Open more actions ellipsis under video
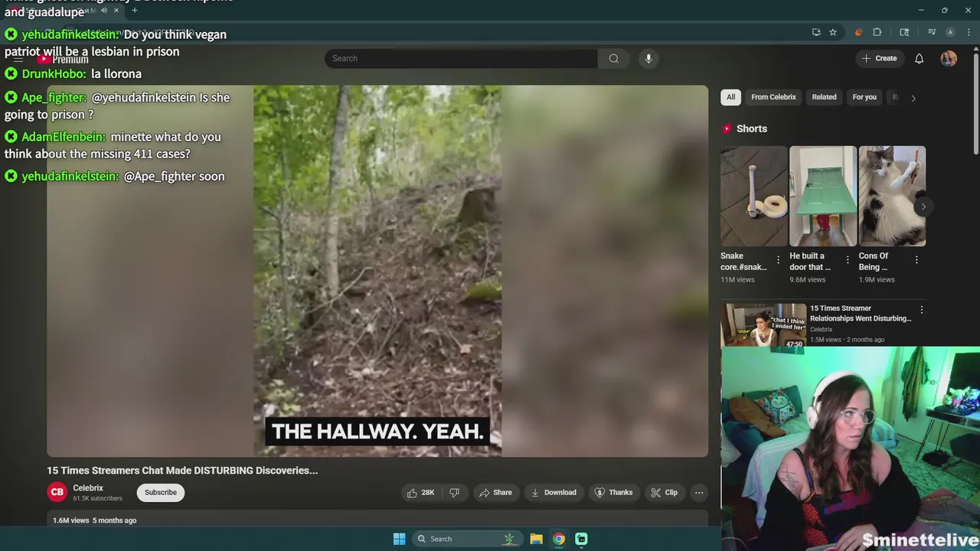This screenshot has height=551, width=980. (699, 492)
